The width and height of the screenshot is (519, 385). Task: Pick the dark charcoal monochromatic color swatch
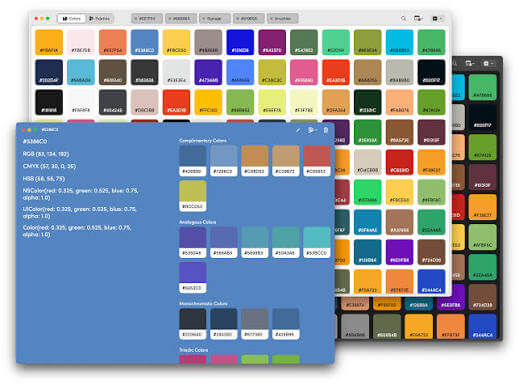point(193,324)
